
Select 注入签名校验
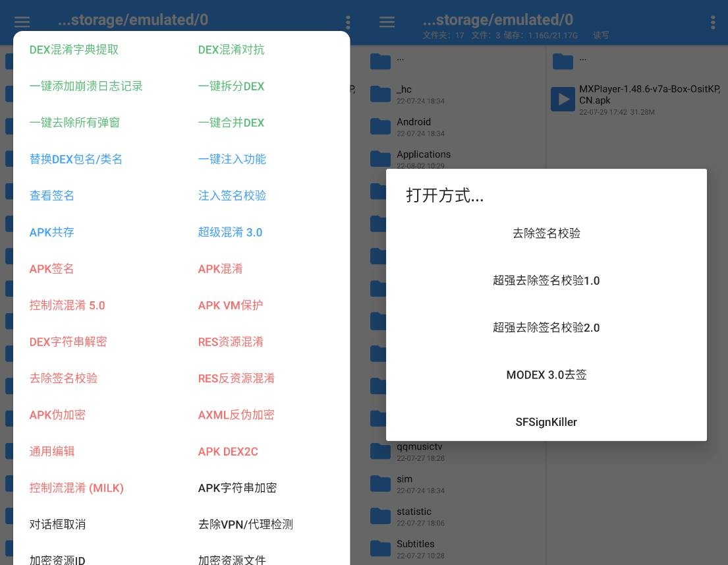[232, 196]
